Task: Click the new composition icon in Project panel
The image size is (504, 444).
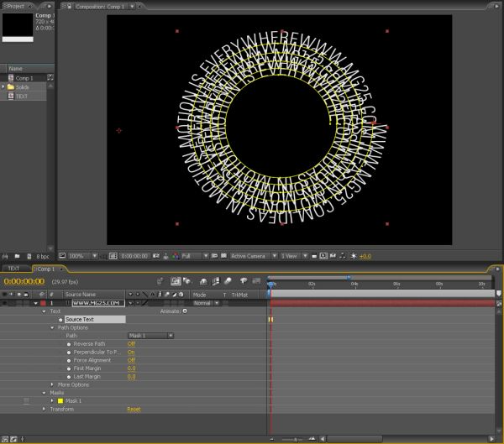Action: point(29,256)
